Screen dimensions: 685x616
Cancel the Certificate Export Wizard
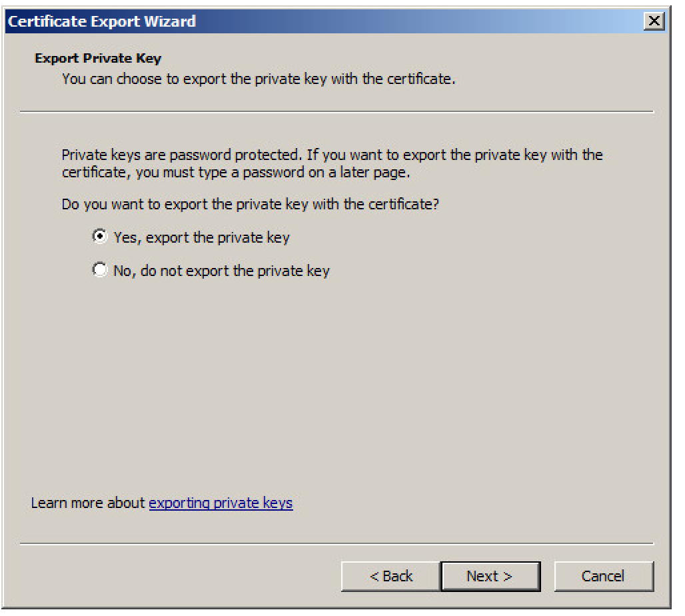point(603,576)
